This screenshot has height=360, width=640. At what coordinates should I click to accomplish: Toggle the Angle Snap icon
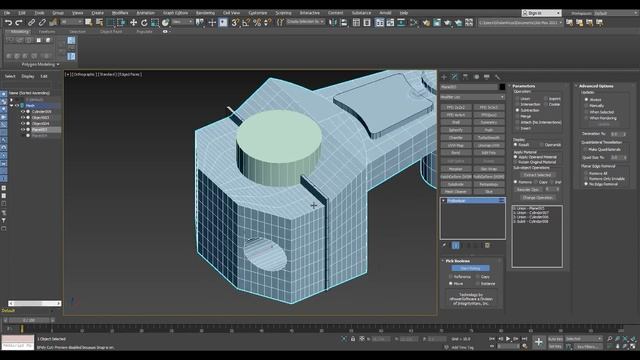pyautogui.click(x=246, y=23)
